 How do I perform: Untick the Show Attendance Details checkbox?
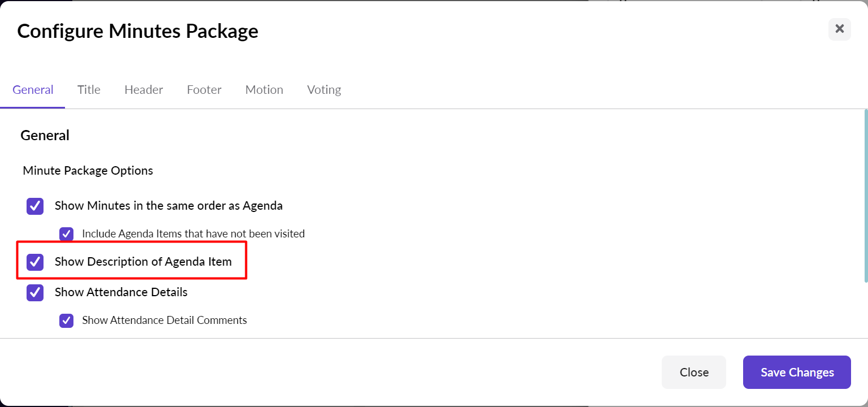tap(35, 292)
